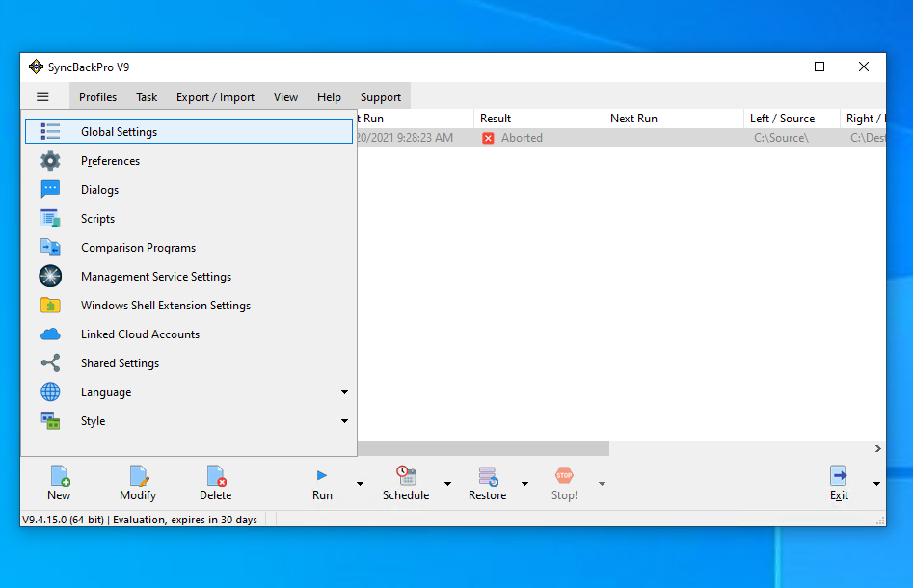Sort by the Left / Source column header
The width and height of the screenshot is (913, 588).
[792, 119]
